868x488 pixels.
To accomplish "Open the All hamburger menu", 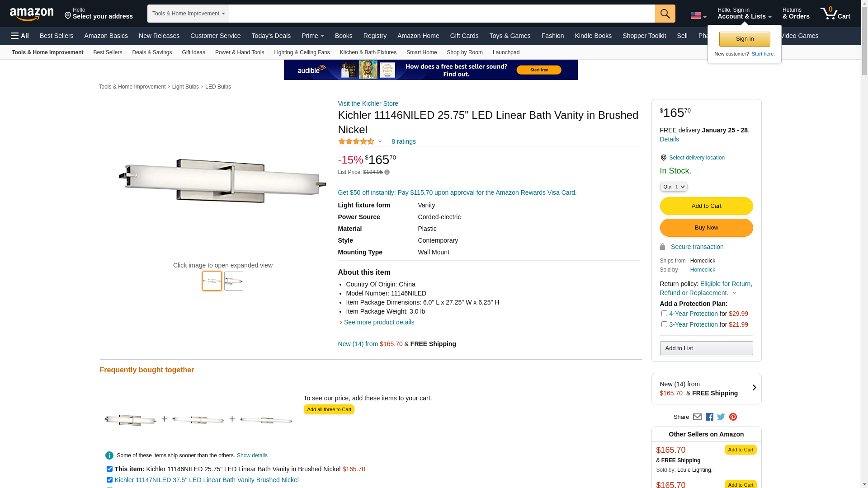I will click(x=20, y=36).
